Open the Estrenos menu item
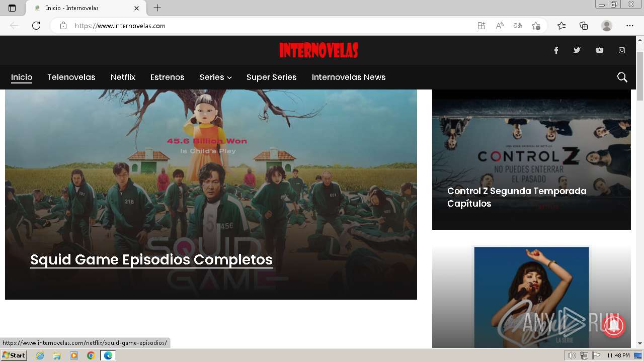The height and width of the screenshot is (362, 644). tap(168, 77)
